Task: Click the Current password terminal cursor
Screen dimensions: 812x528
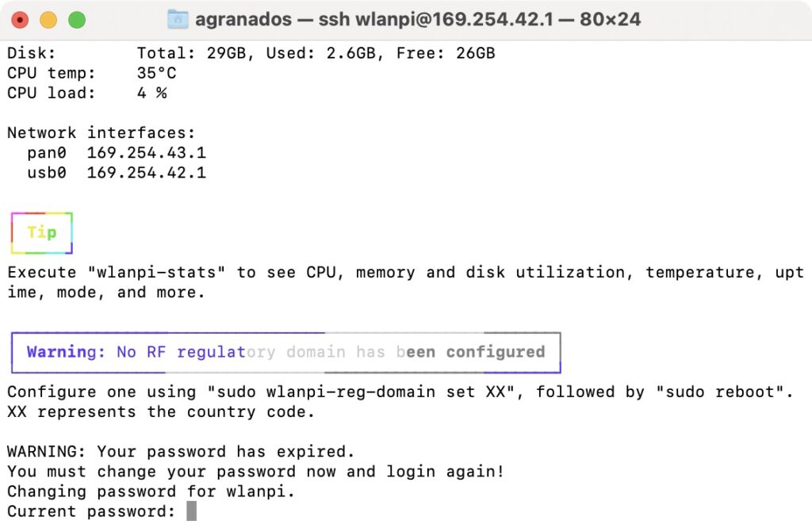Action: [x=190, y=511]
